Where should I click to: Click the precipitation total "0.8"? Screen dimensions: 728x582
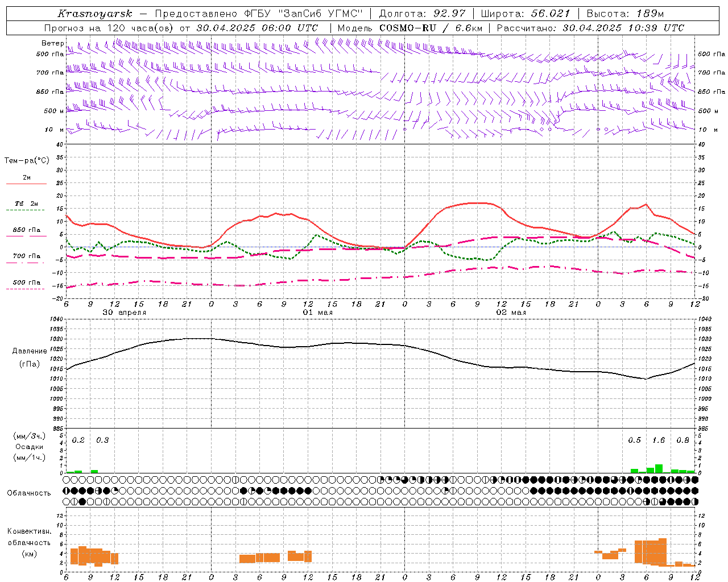pyautogui.click(x=682, y=440)
